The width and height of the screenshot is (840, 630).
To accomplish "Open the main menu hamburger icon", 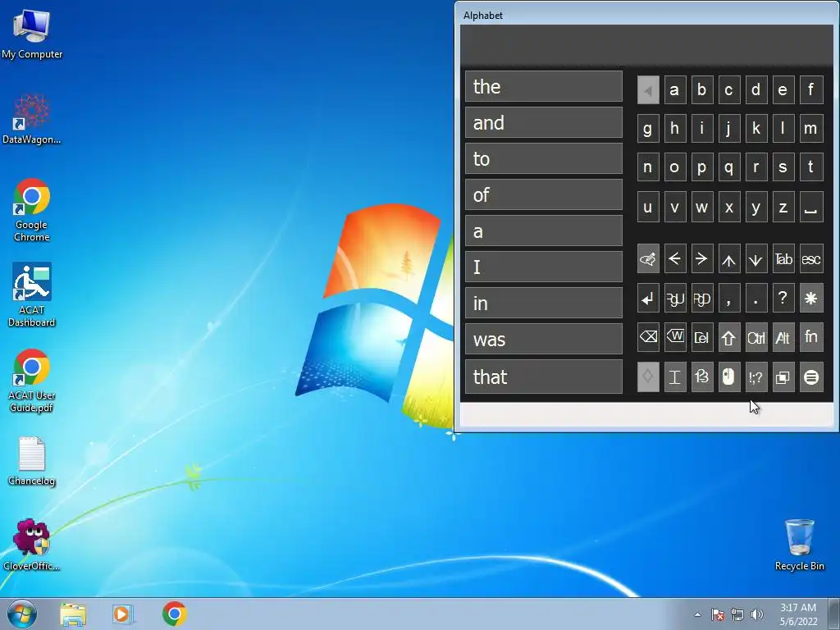I will (811, 377).
